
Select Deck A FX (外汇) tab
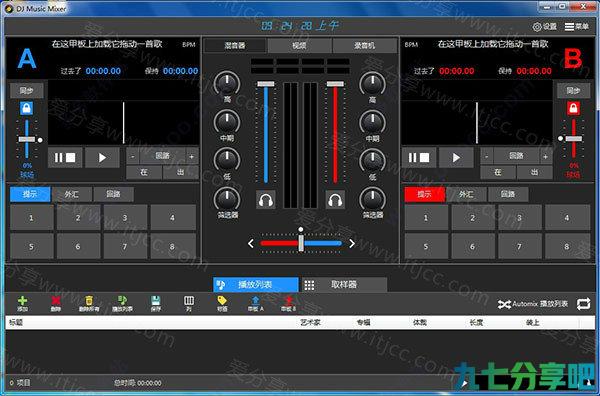(72, 194)
